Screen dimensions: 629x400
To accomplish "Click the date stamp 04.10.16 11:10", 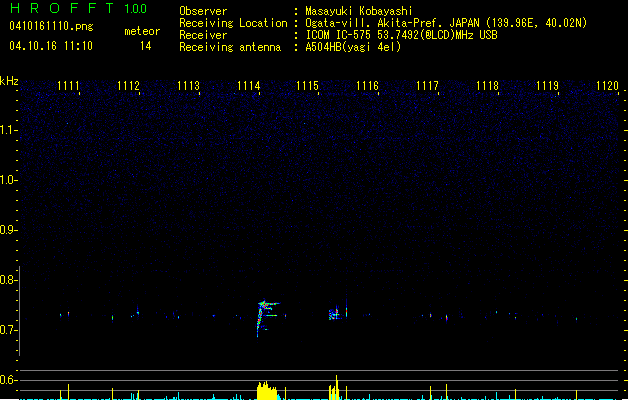I will (x=51, y=46).
